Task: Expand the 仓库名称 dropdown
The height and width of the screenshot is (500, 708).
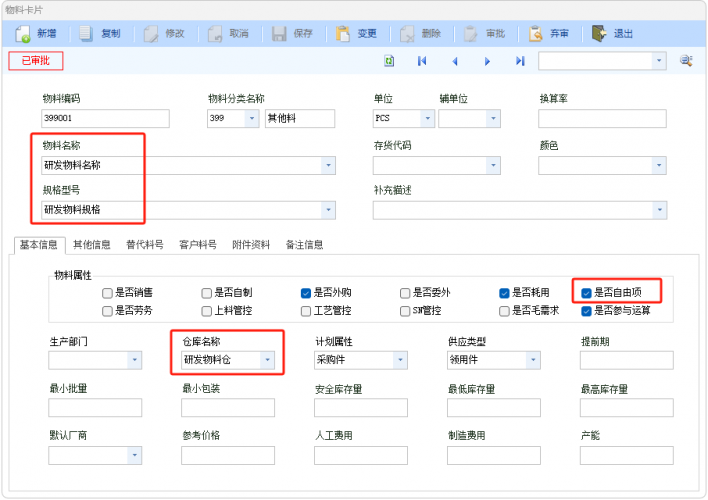Action: (267, 360)
